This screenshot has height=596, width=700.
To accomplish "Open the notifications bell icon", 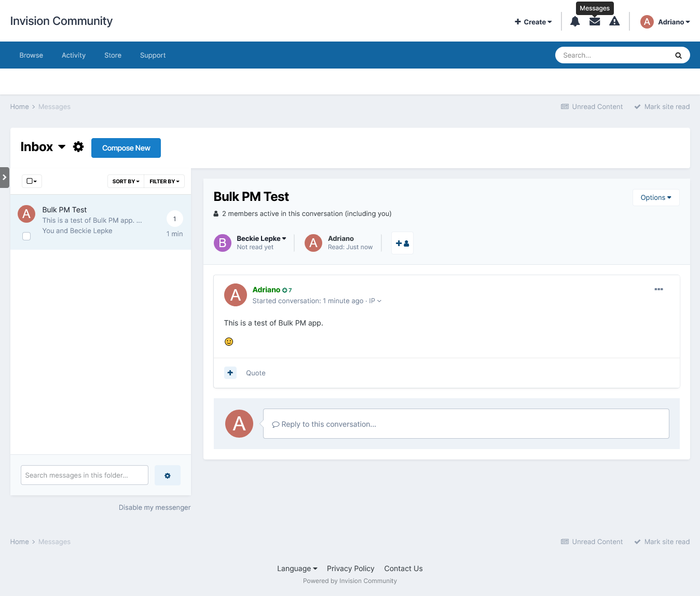I will click(575, 22).
